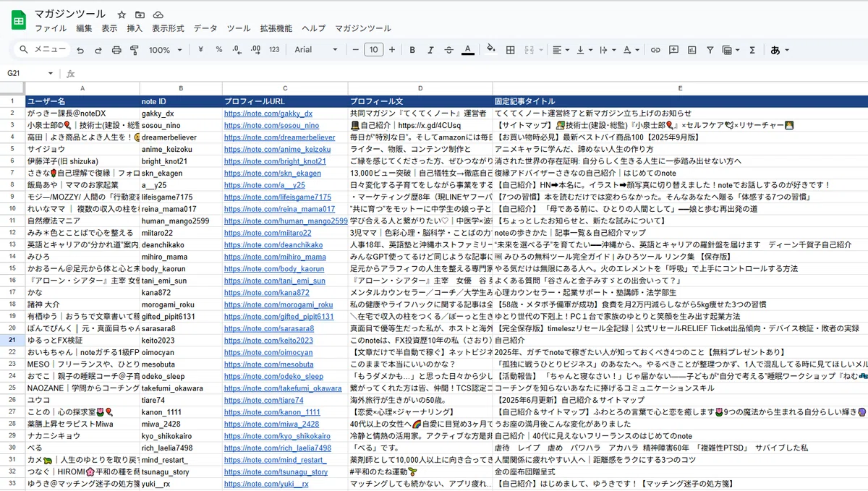Increase decimal places
This screenshot has width=868, height=491.
(x=255, y=50)
